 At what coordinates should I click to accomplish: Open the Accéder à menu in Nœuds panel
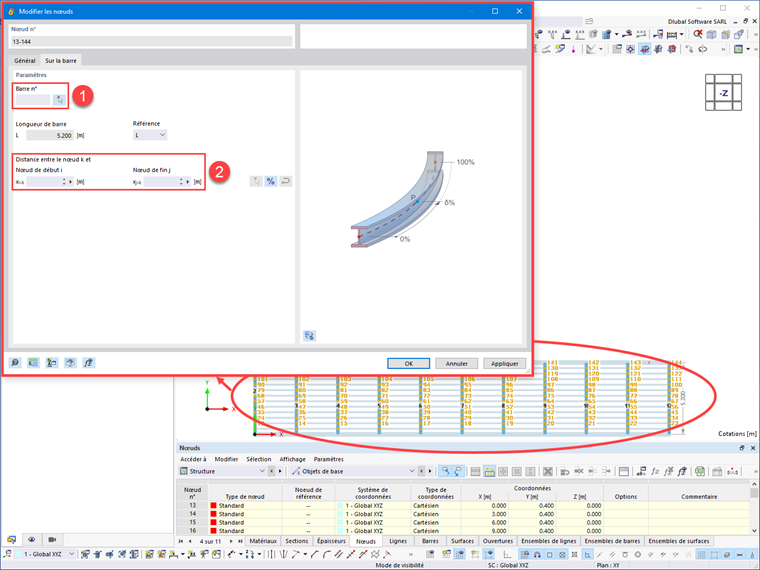pyautogui.click(x=193, y=459)
